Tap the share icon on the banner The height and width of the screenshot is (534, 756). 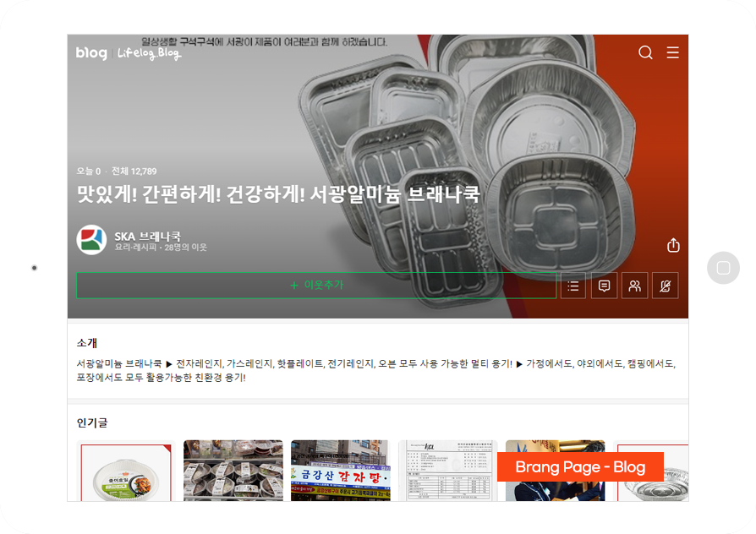pos(673,245)
